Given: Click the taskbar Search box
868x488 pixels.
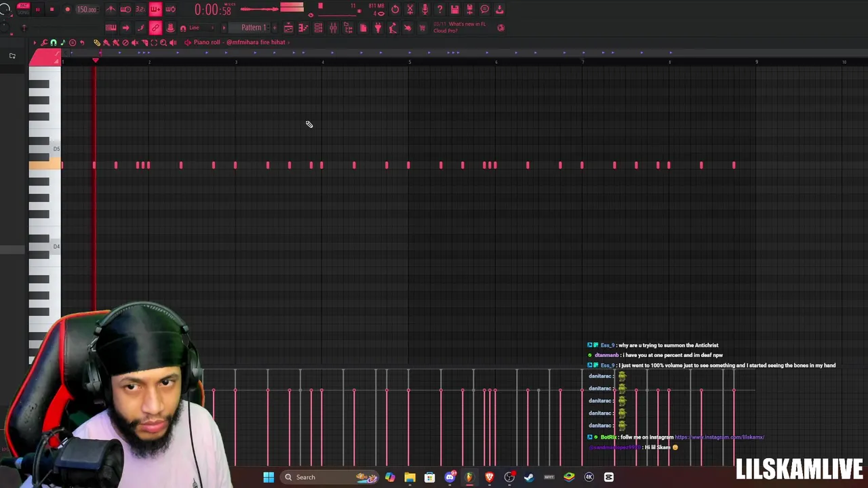Looking at the screenshot, I should 330,477.
